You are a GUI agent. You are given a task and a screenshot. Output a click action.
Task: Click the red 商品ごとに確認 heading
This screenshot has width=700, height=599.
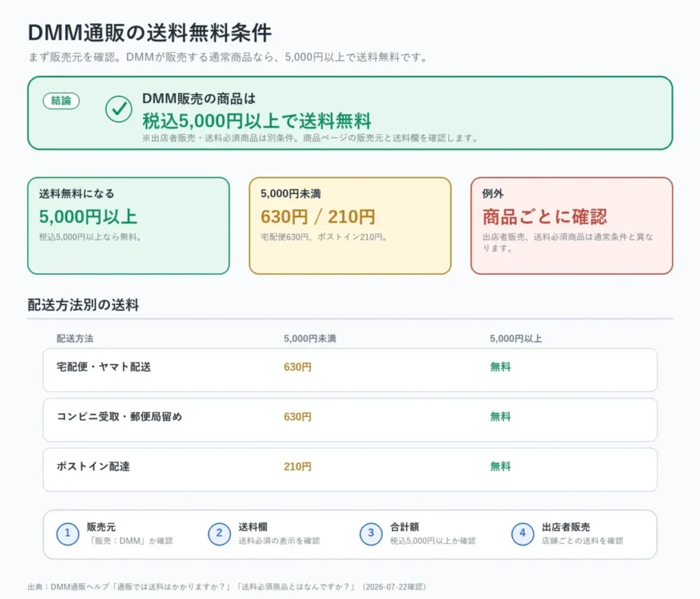click(x=545, y=217)
